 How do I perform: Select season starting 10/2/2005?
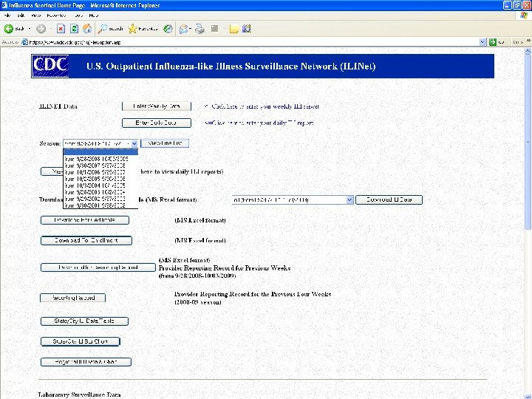[100, 179]
